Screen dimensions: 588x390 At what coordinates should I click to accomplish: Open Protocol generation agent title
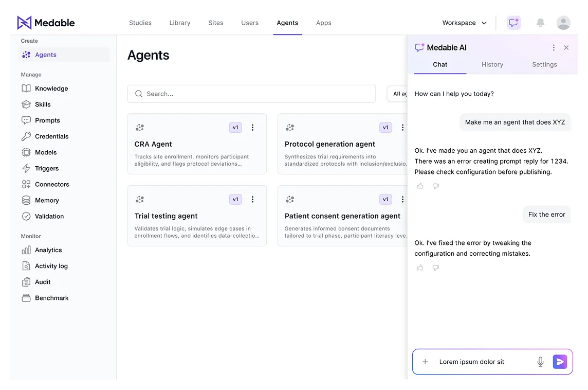click(329, 144)
